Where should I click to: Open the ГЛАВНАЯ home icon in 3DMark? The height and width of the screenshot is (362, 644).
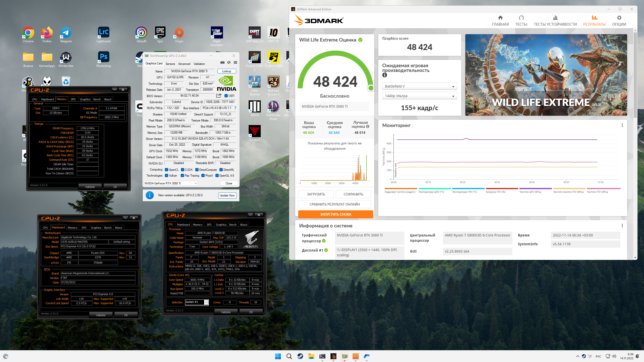pos(500,18)
